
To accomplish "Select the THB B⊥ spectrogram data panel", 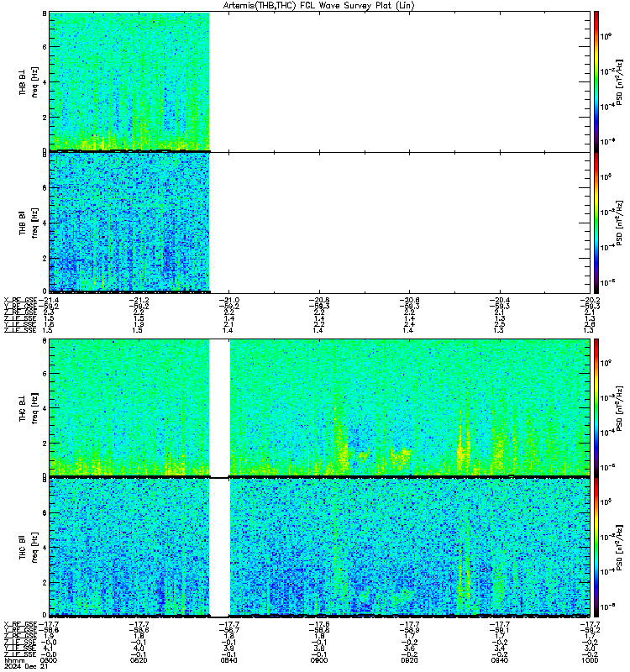I will point(320,81).
